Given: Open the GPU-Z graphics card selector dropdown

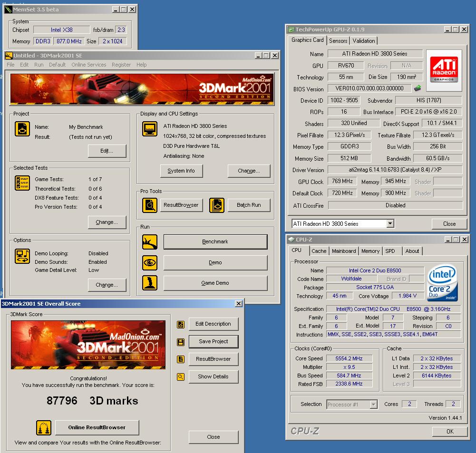Looking at the screenshot, I should [390, 223].
